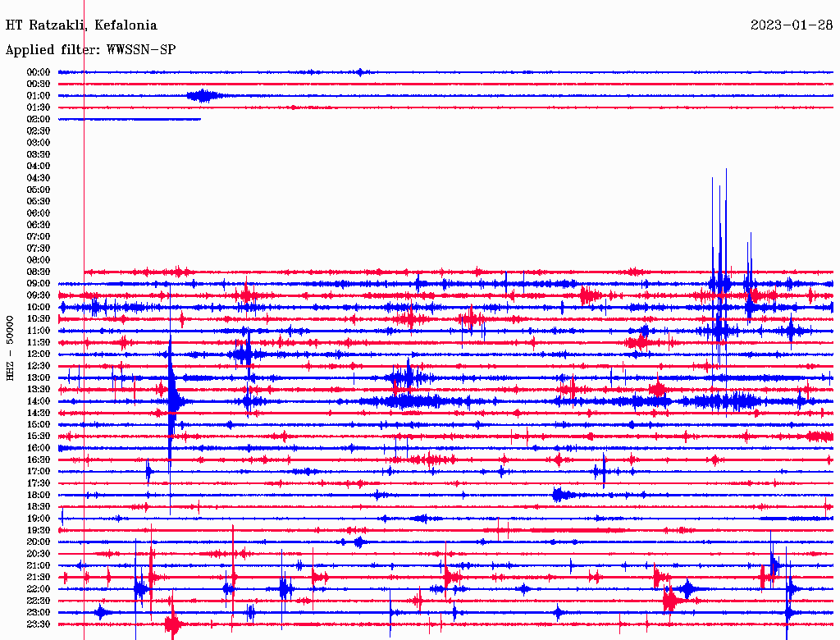The height and width of the screenshot is (640, 840).
Task: Select the 04:00 time label
Action: (39, 167)
